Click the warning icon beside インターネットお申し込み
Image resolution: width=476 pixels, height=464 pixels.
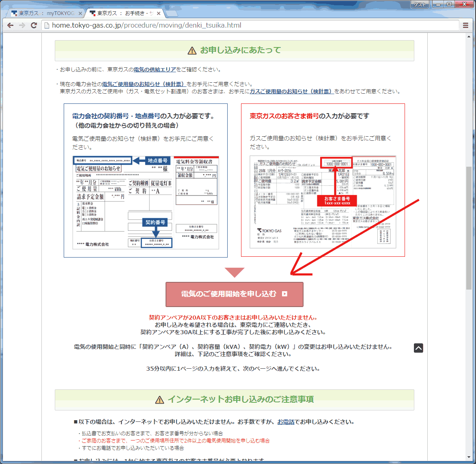tap(159, 400)
